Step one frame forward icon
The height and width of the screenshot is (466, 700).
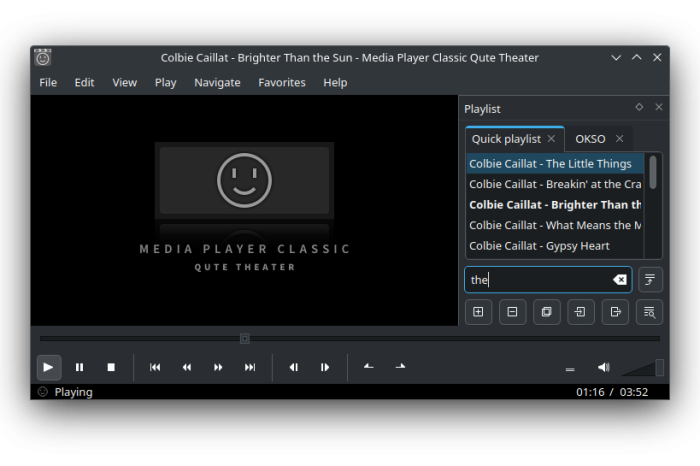(325, 367)
